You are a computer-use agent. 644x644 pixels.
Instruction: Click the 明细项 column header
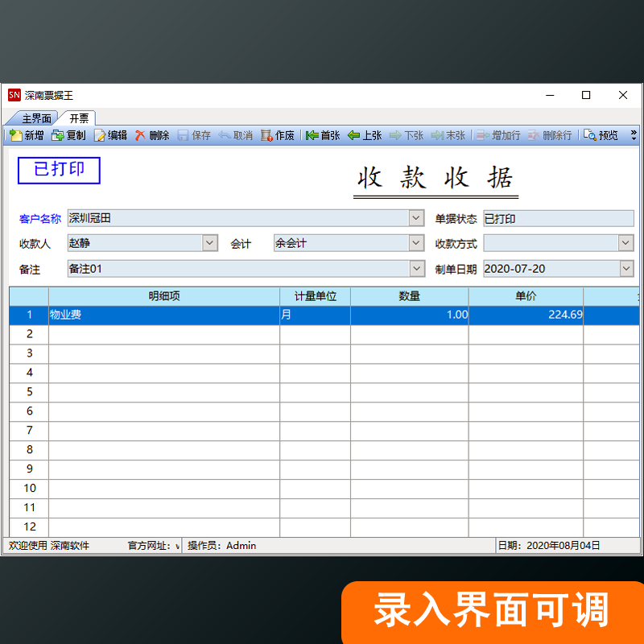tap(164, 296)
